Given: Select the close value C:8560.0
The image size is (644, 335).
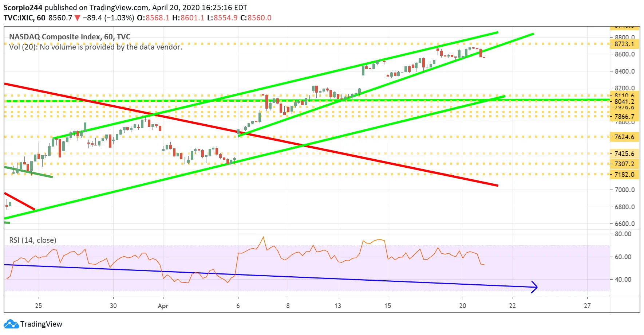Looking at the screenshot, I should tap(256, 18).
